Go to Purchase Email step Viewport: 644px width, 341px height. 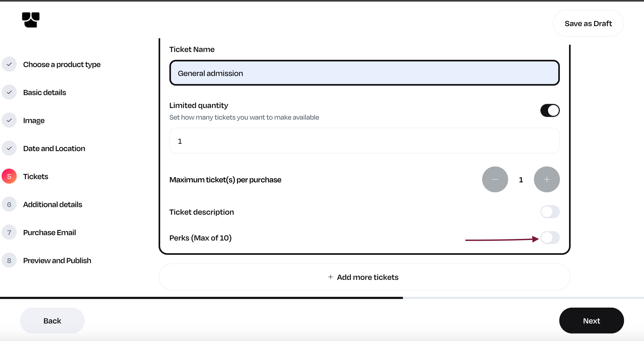click(49, 232)
